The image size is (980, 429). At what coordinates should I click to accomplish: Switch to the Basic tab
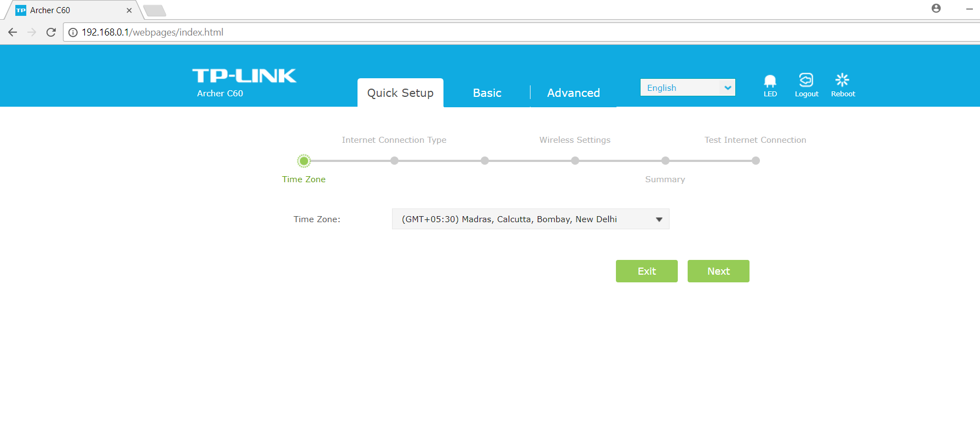(x=487, y=93)
